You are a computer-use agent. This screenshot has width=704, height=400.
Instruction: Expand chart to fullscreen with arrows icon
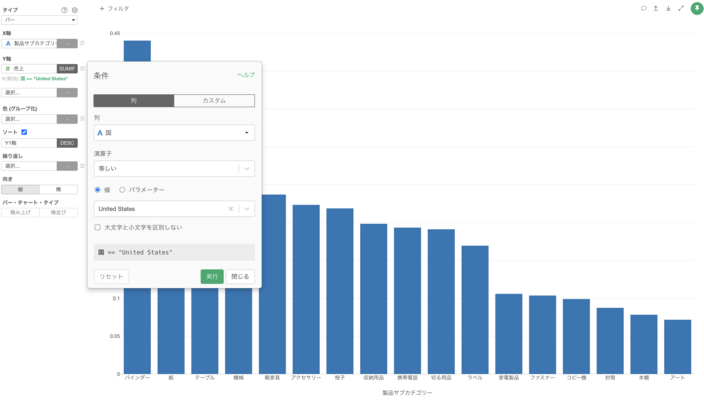click(681, 9)
